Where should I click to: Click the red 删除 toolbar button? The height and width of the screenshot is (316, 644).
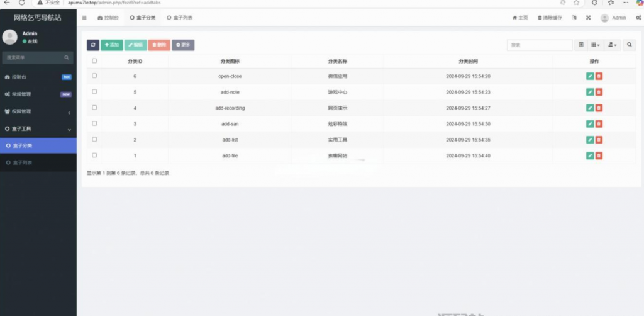tap(159, 45)
